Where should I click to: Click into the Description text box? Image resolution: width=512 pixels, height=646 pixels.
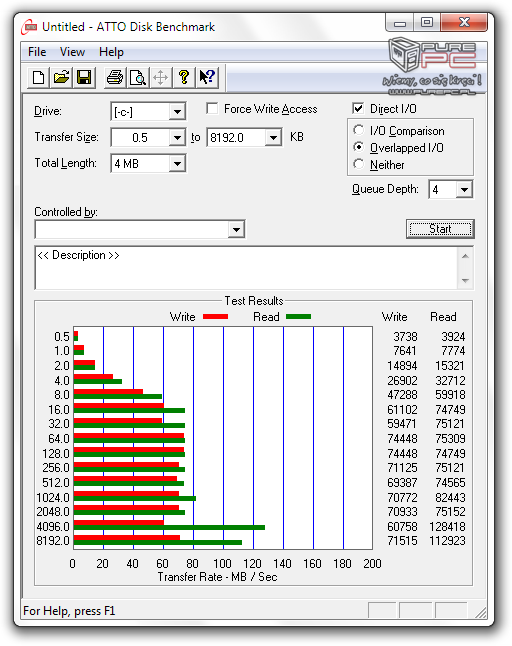click(246, 268)
